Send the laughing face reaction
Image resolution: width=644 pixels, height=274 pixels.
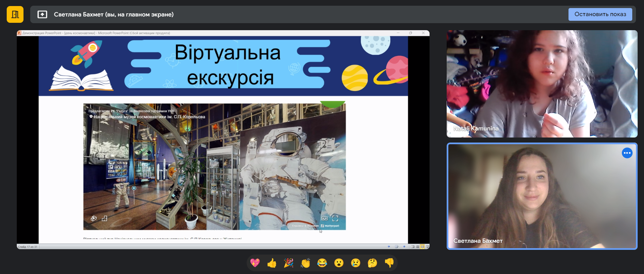[322, 263]
